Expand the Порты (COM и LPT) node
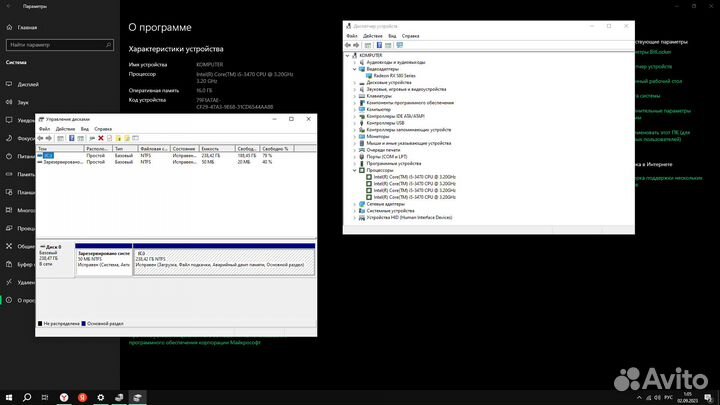This screenshot has height=405, width=720. [354, 157]
